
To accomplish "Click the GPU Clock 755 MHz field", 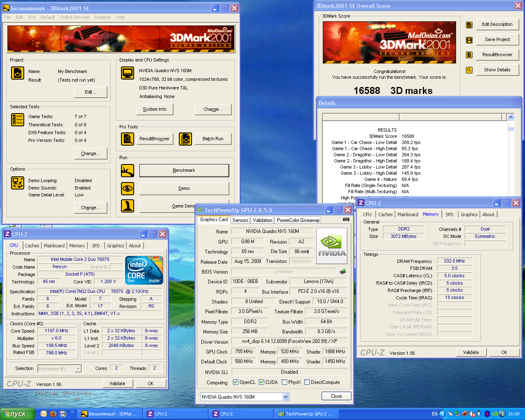I will (244, 352).
